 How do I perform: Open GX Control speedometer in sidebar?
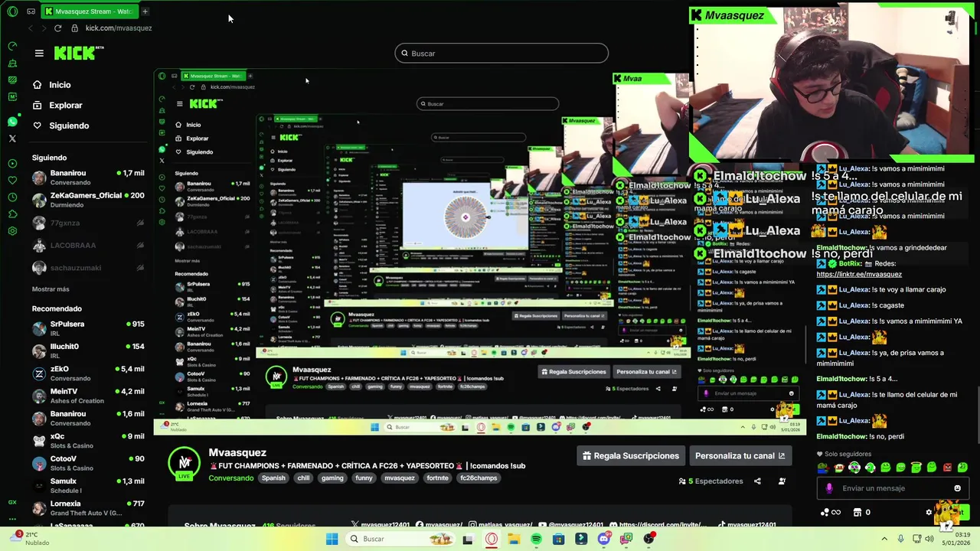(x=12, y=47)
